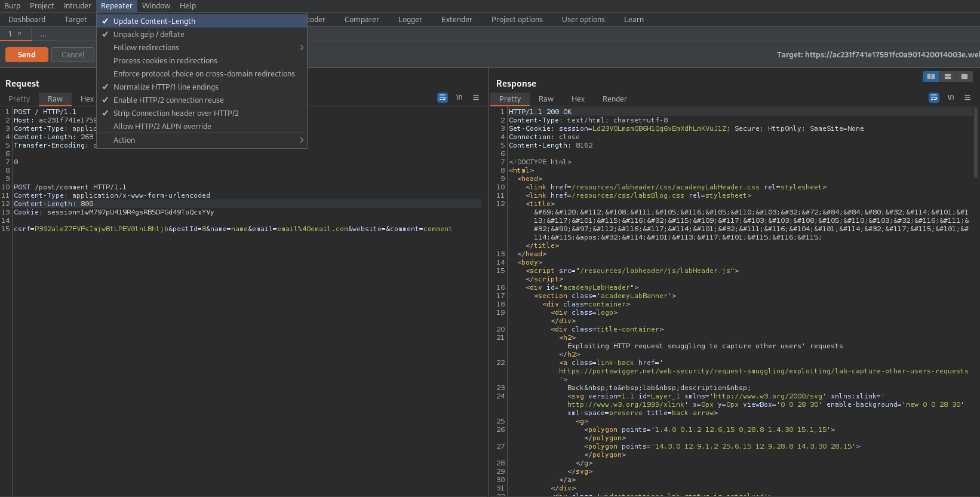Screen dimensions: 980x497
Task: Toggle Update Content-Length option
Action: pyautogui.click(x=202, y=21)
